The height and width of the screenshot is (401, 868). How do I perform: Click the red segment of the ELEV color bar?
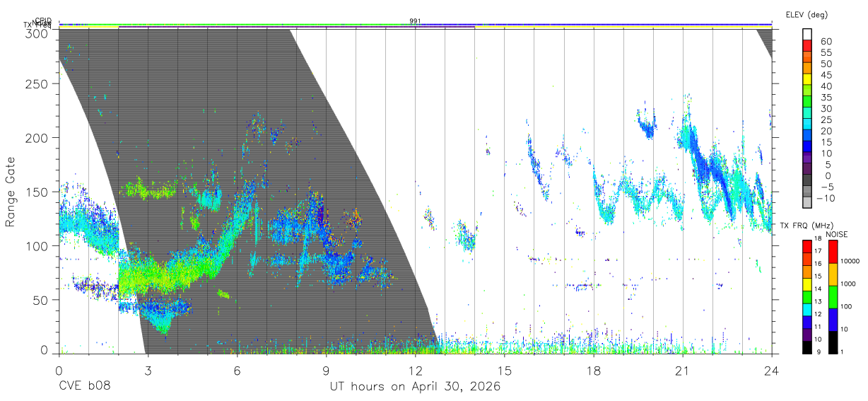tap(807, 45)
